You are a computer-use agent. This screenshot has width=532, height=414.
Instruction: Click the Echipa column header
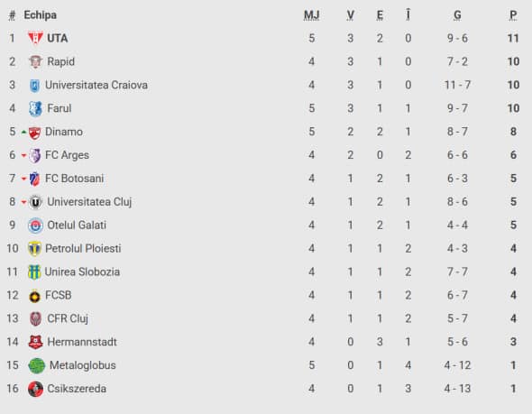tap(40, 15)
